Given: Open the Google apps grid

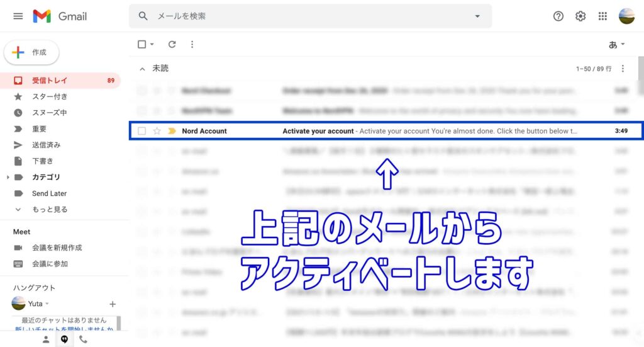Looking at the screenshot, I should (602, 16).
